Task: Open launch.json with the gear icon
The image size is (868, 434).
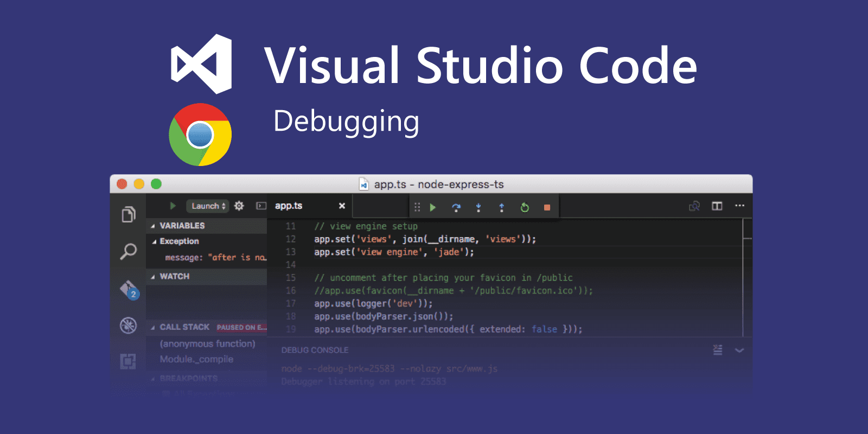Action: [239, 206]
